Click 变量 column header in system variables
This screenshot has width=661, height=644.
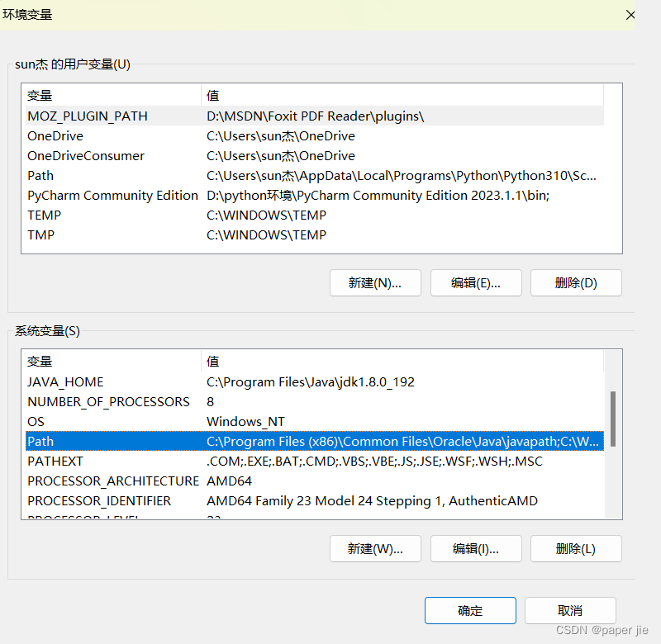pos(113,361)
